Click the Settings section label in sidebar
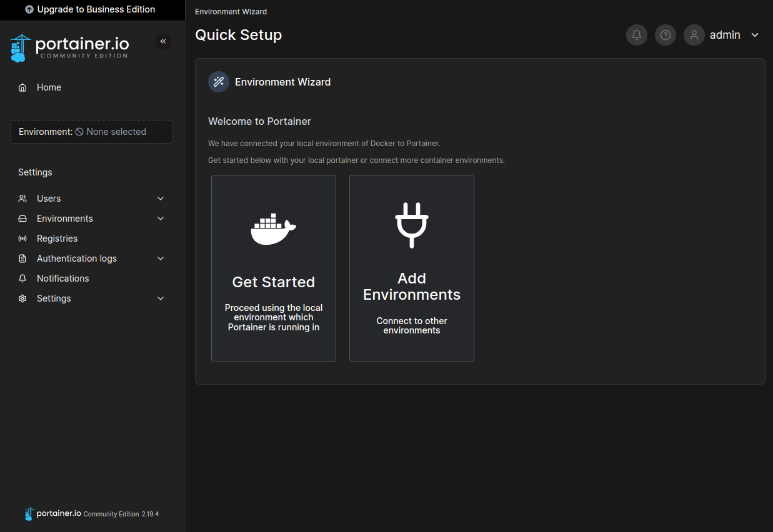 (35, 172)
